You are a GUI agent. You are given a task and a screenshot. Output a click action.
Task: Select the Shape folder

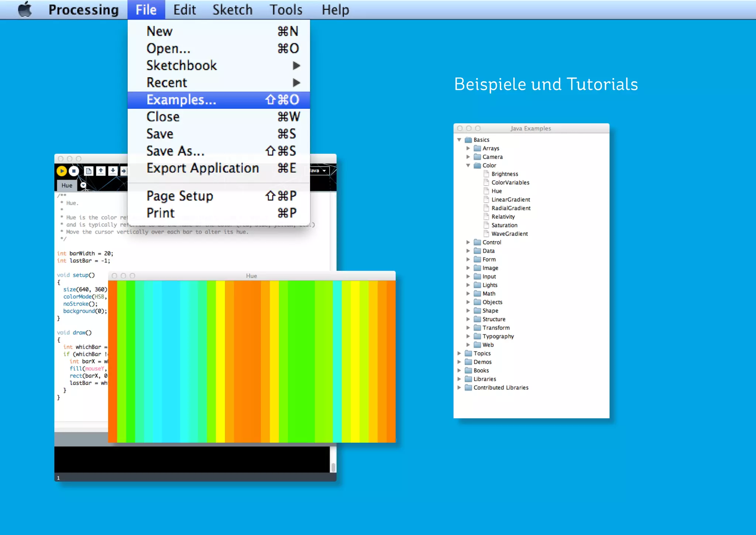(486, 310)
